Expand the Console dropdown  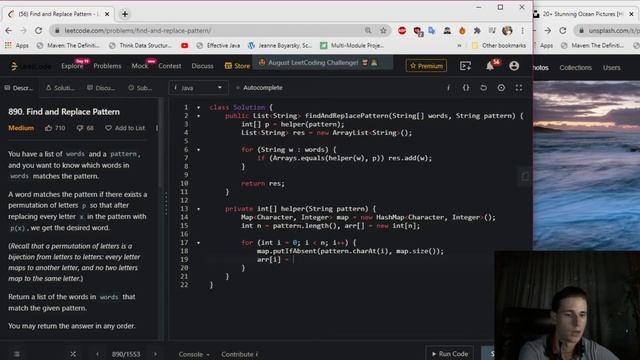coord(194,354)
